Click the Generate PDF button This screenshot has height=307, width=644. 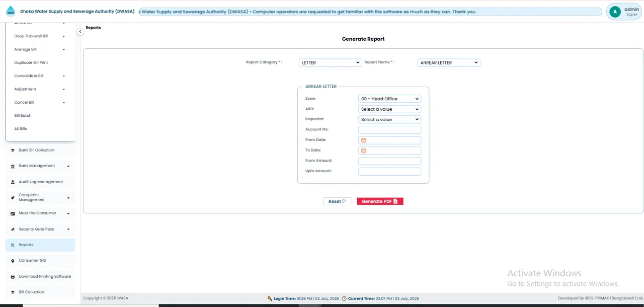[380, 201]
